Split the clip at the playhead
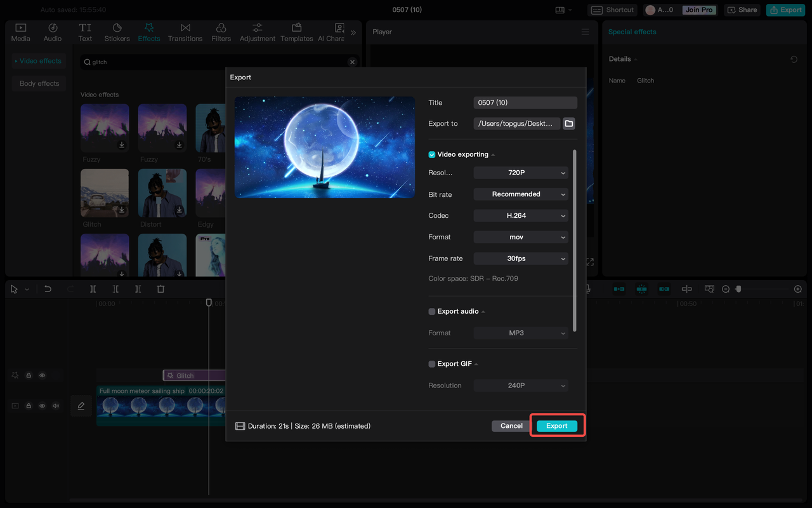Screen dimensions: 812x508 (93, 289)
